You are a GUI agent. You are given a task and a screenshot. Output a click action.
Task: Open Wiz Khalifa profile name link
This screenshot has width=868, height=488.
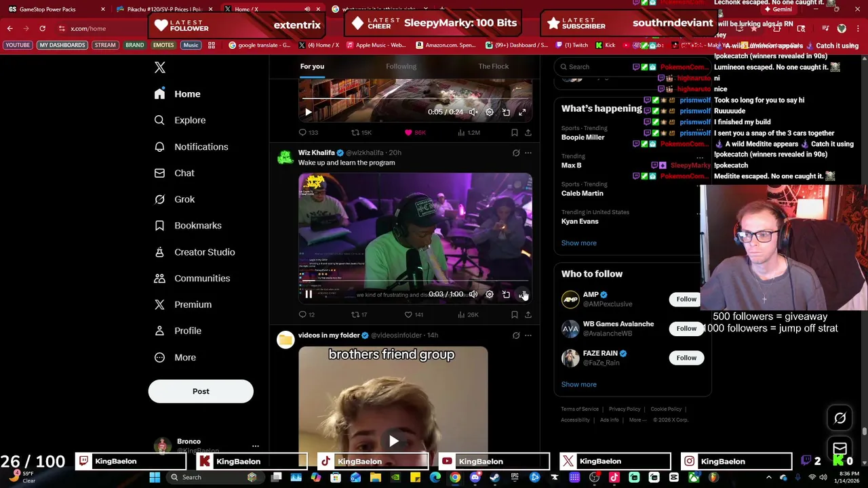(316, 152)
